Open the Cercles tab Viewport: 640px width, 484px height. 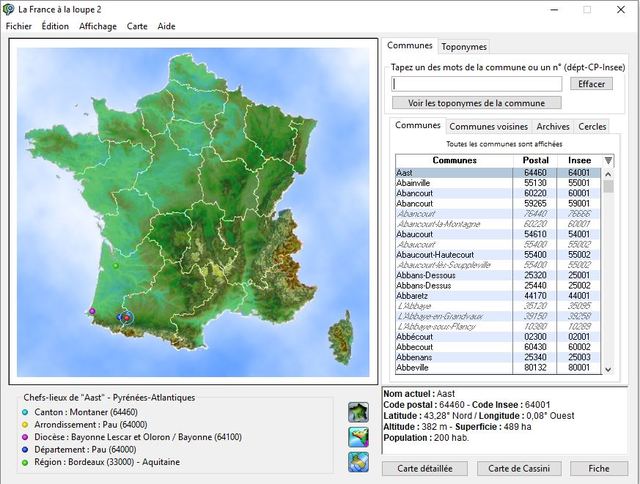coord(592,127)
